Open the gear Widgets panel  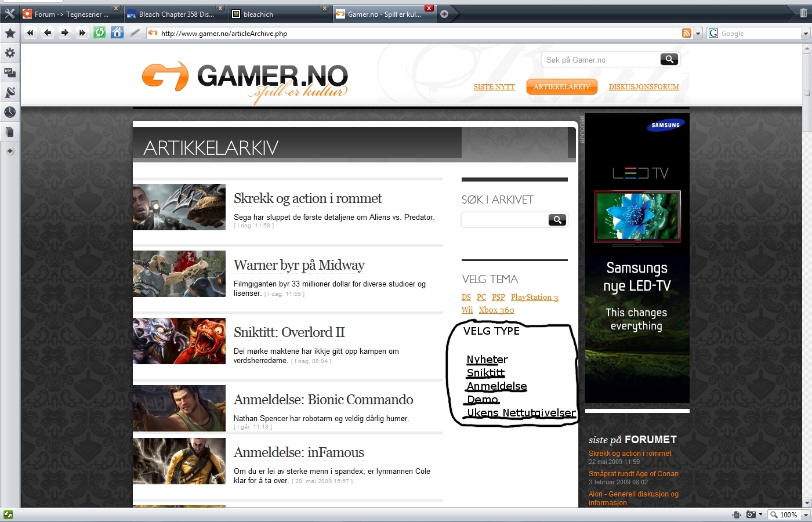tap(10, 53)
